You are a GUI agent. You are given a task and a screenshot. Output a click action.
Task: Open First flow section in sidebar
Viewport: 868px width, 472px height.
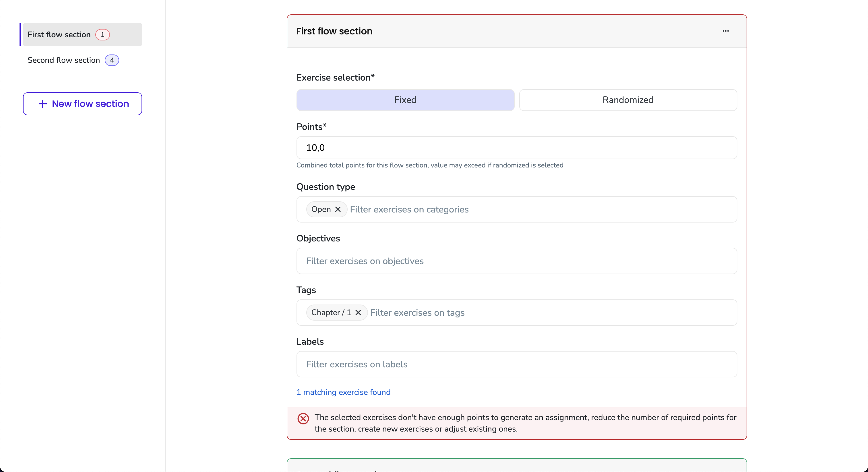click(82, 34)
